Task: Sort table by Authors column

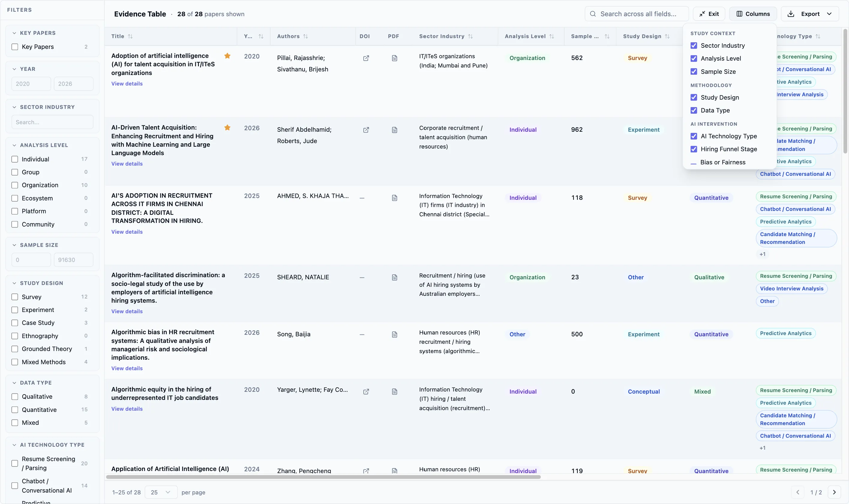Action: [x=305, y=36]
